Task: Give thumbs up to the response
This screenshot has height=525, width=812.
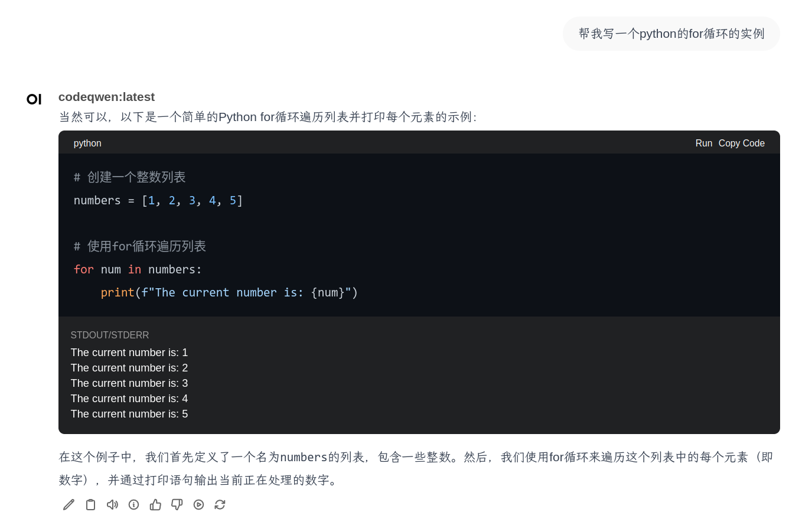Action: click(155, 504)
